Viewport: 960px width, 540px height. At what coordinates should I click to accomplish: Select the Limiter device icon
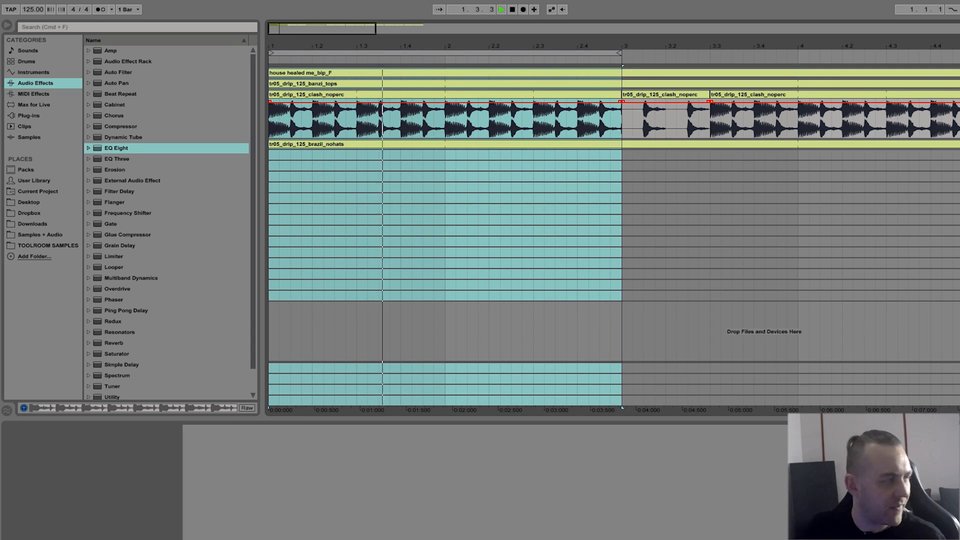(97, 256)
